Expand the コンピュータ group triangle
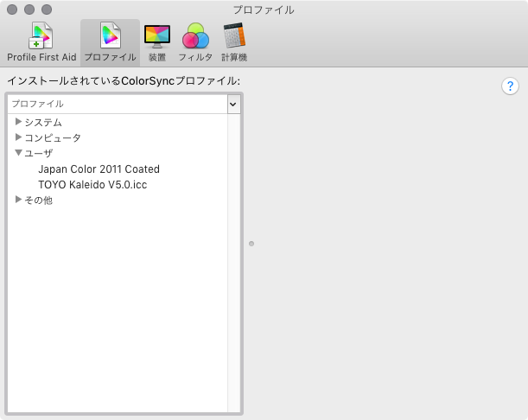528x420 pixels. click(18, 137)
